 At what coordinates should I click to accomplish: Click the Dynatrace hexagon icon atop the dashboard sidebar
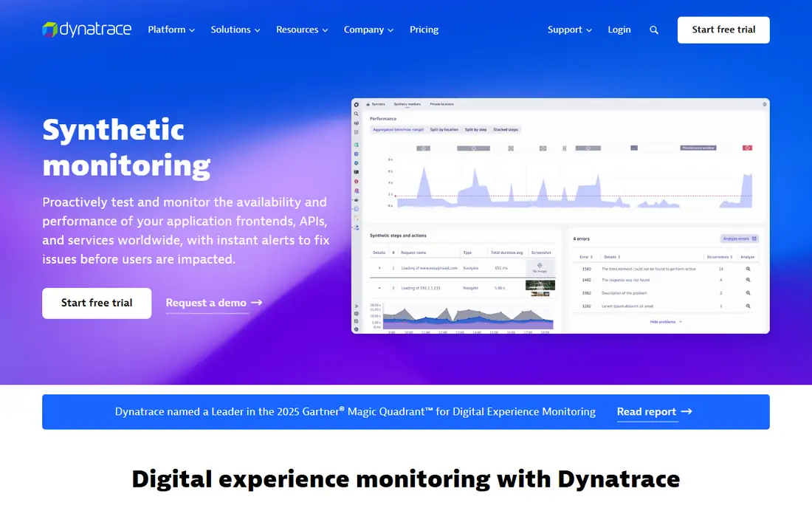coord(357,105)
